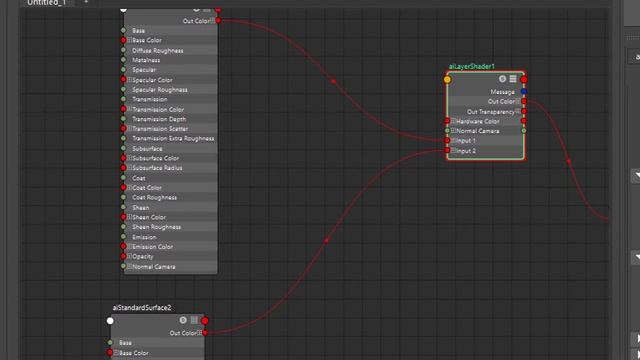Viewport: 640px width, 360px height.
Task: Click the view mode icon on aiStandardSurface2
Action: click(x=194, y=320)
